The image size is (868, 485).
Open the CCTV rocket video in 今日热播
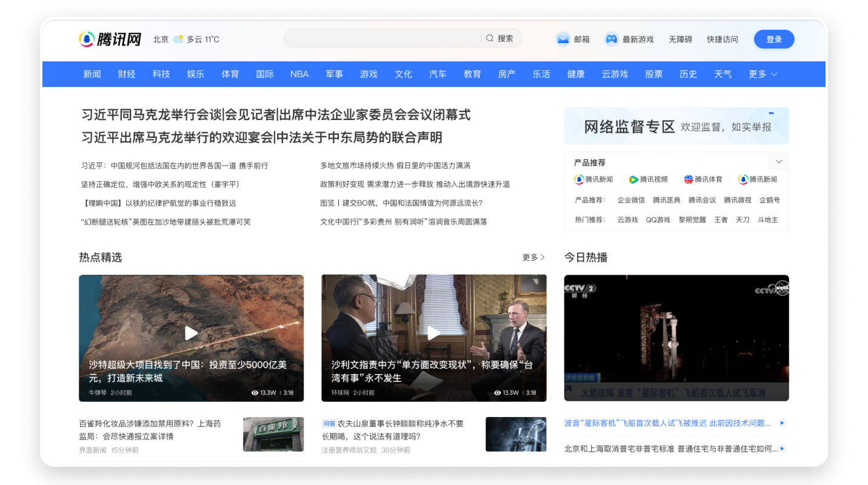[x=676, y=338]
